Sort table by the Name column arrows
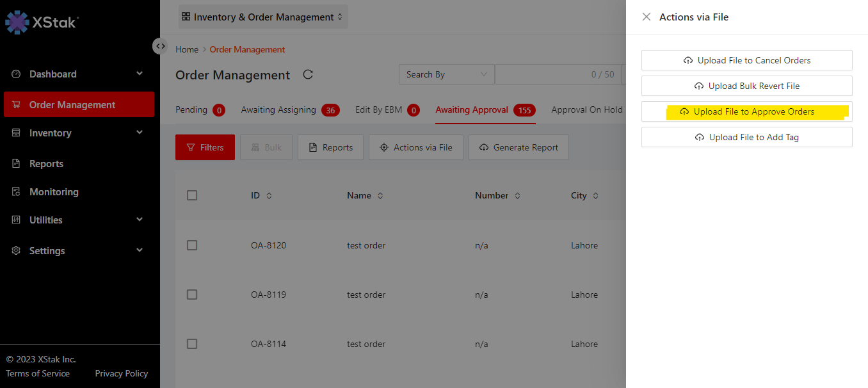The width and height of the screenshot is (868, 388). pos(380,196)
